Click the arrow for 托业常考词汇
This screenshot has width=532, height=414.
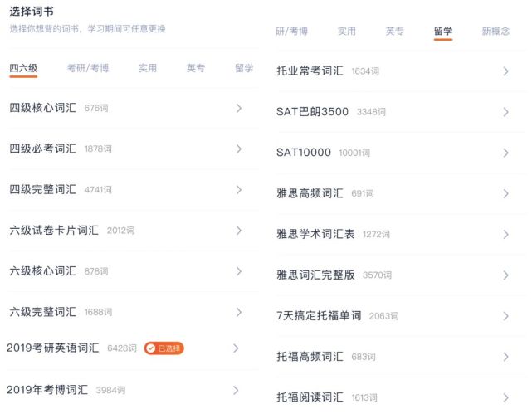coord(505,71)
